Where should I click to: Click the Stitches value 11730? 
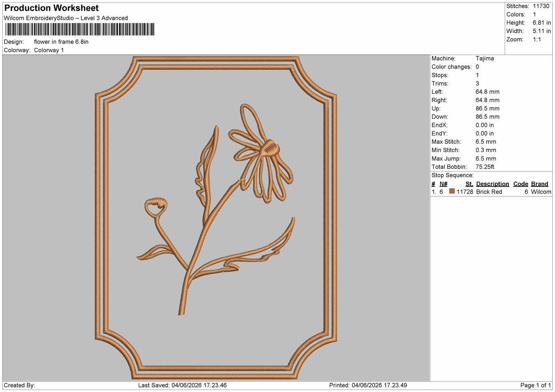[541, 6]
